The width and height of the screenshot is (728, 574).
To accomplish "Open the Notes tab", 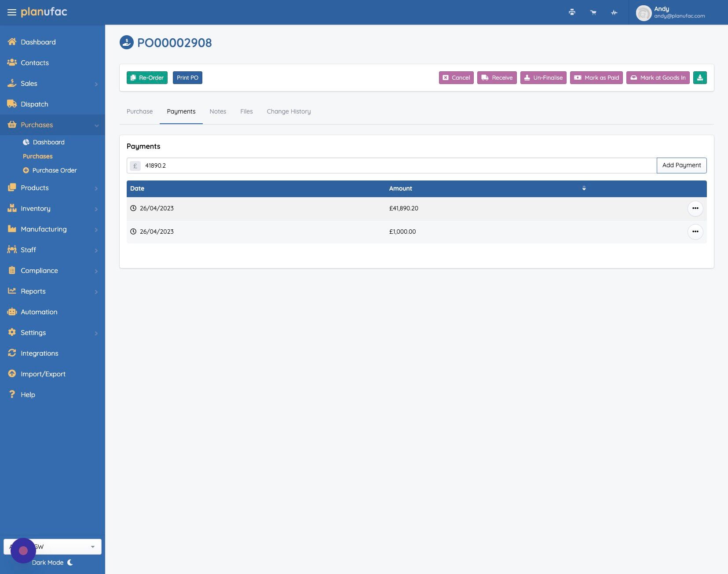I will (x=218, y=112).
